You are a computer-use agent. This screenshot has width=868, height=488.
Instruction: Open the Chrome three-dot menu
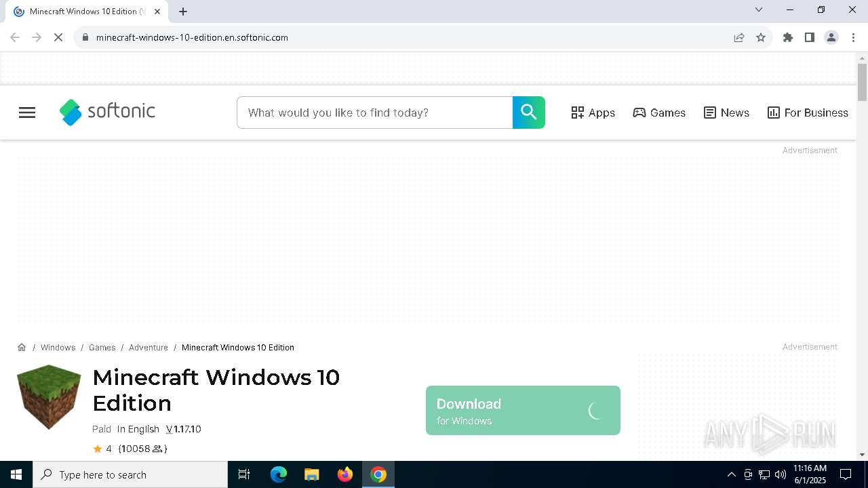[853, 37]
